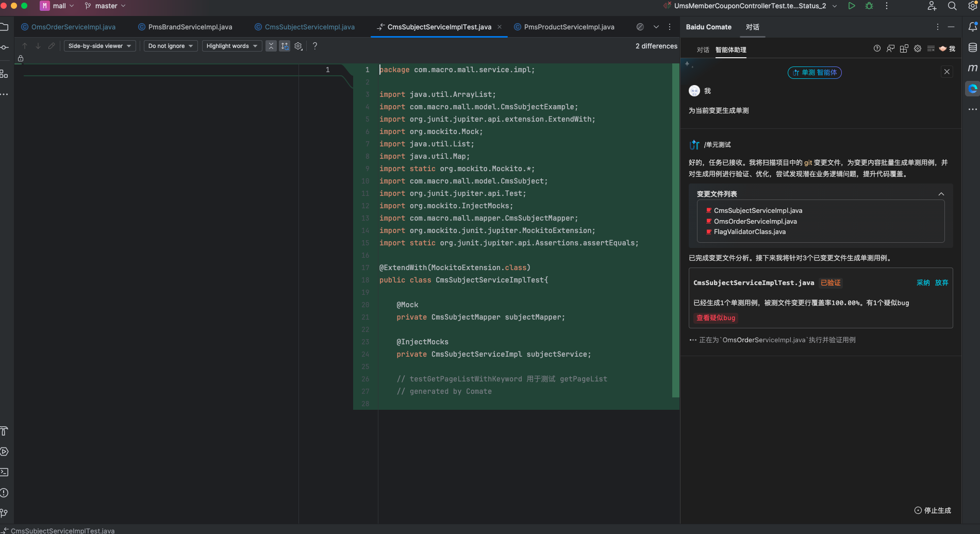
Task: Show more tool windows on right sidebar
Action: point(973,109)
